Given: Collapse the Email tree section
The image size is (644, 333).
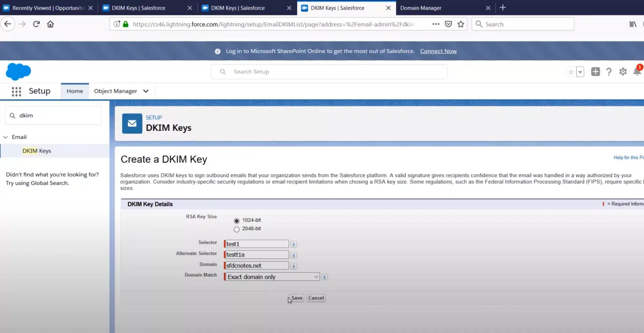Looking at the screenshot, I should pos(5,137).
